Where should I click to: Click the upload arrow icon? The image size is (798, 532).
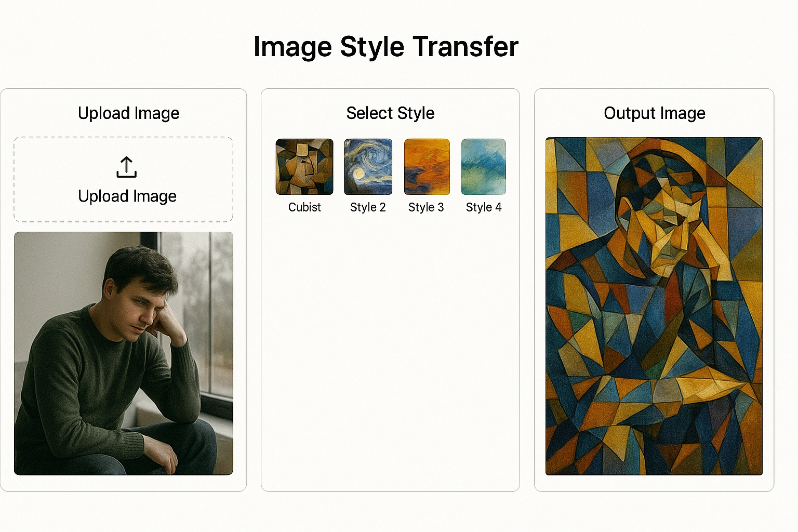click(126, 167)
